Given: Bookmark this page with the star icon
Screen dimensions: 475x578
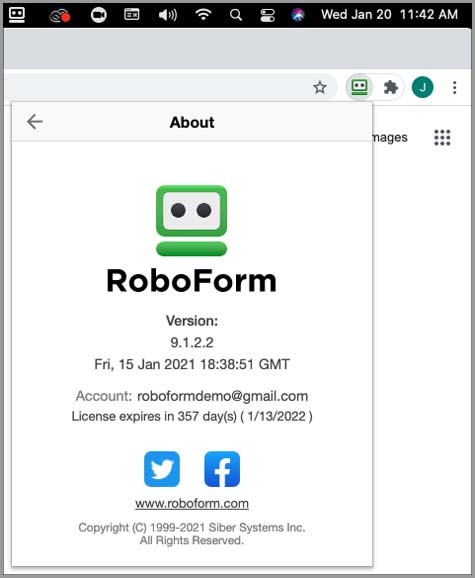Looking at the screenshot, I should [x=319, y=88].
